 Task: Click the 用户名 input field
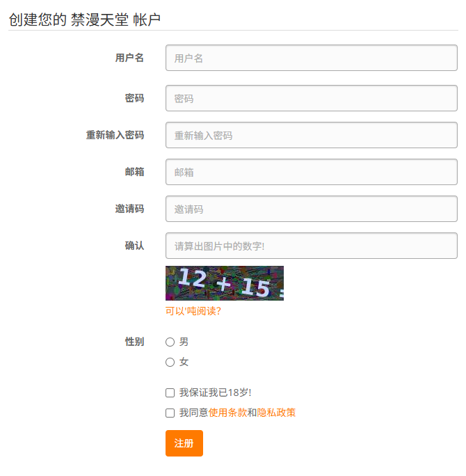312,58
